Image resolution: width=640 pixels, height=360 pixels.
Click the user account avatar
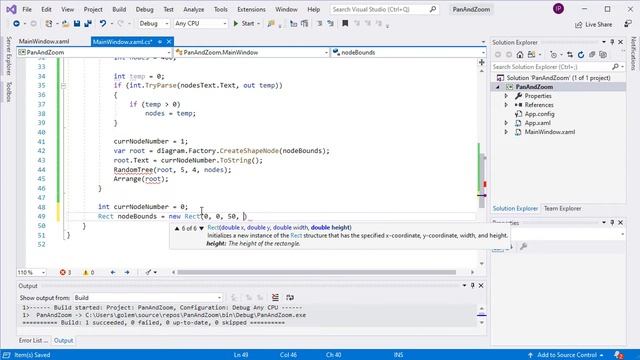(558, 9)
